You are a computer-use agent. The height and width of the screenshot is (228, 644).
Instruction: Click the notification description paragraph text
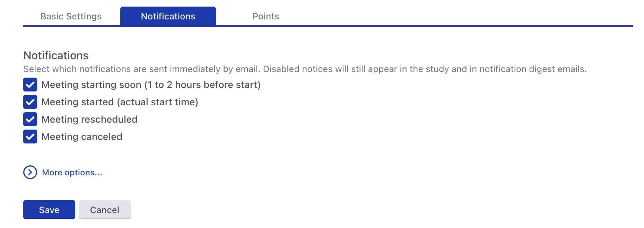click(x=305, y=69)
